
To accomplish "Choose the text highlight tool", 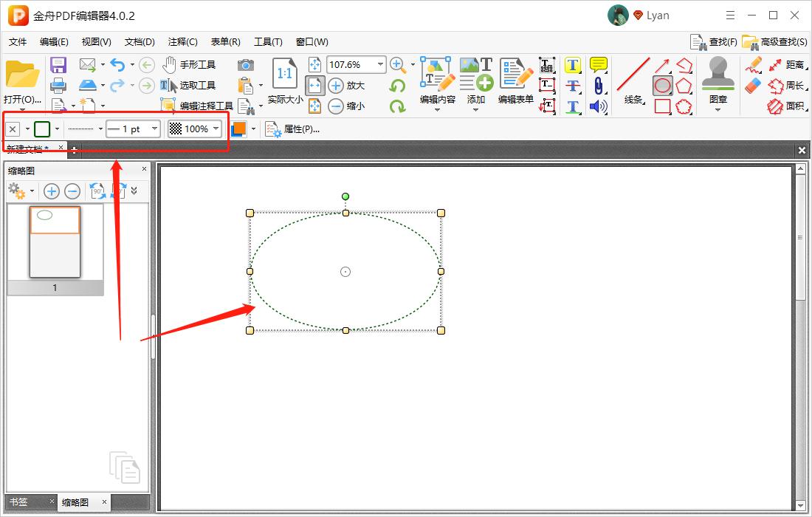I will point(574,65).
